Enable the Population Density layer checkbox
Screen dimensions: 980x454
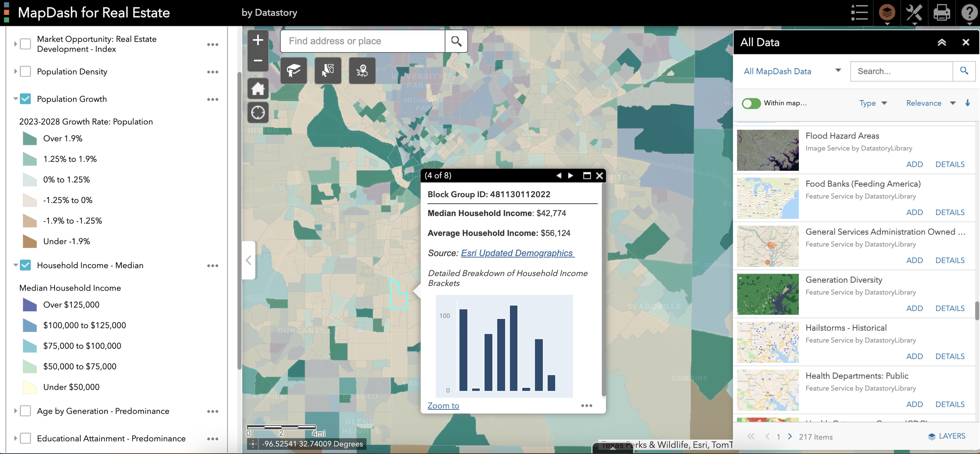click(25, 71)
